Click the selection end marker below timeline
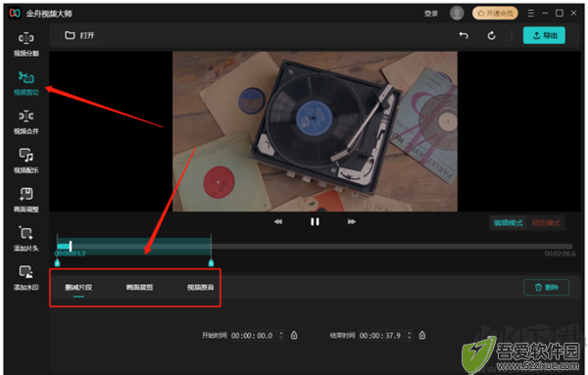 (x=211, y=262)
